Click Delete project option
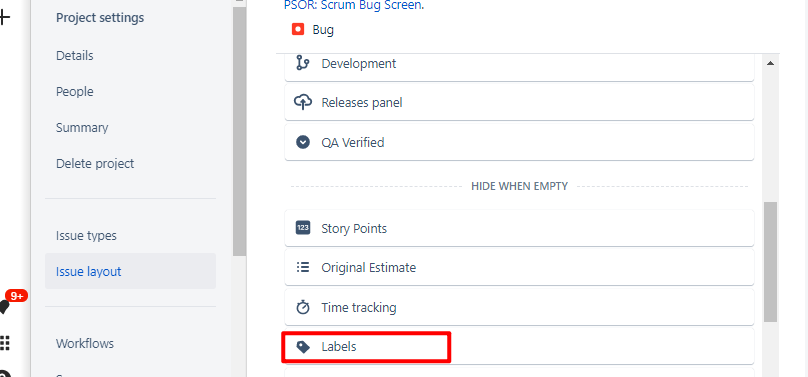 click(x=95, y=163)
